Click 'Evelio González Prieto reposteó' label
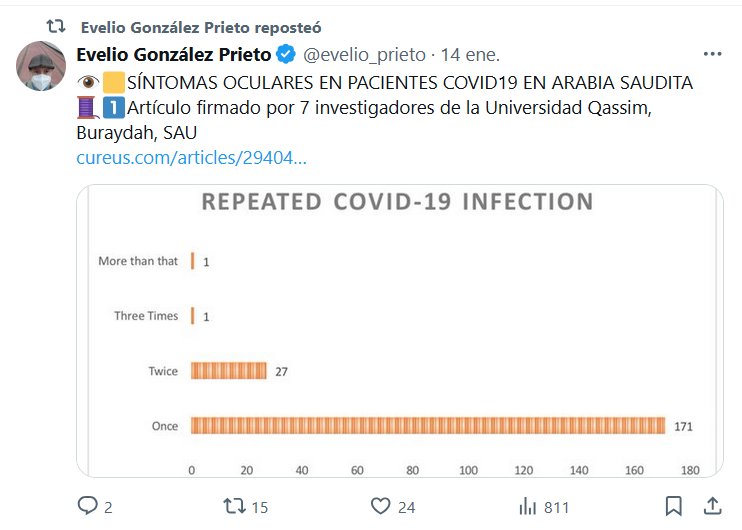This screenshot has height=530, width=742. point(201,27)
